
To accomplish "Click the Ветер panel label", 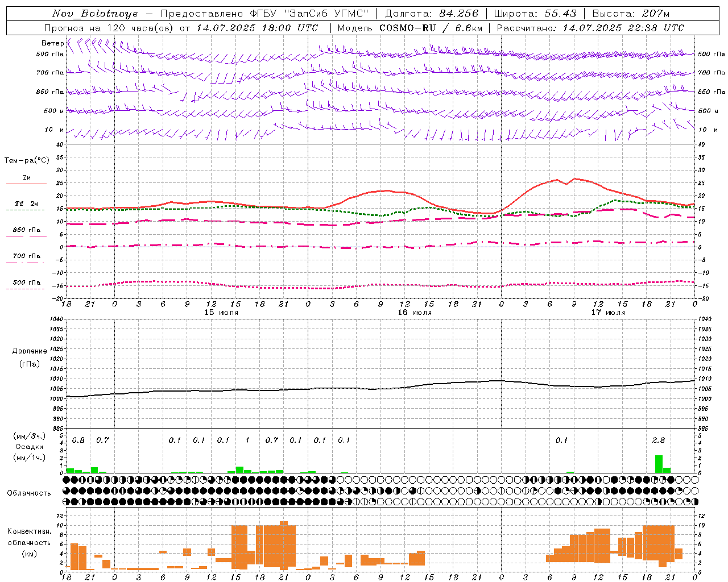I will (53, 43).
